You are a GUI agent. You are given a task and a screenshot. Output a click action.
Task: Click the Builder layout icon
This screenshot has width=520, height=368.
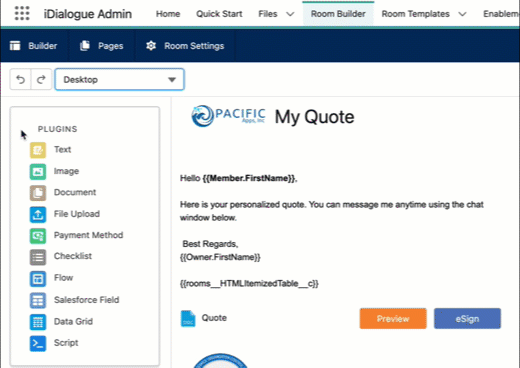(15, 46)
